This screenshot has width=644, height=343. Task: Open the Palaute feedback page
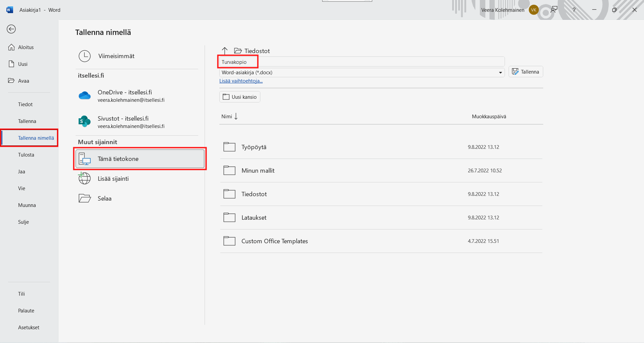pos(26,311)
